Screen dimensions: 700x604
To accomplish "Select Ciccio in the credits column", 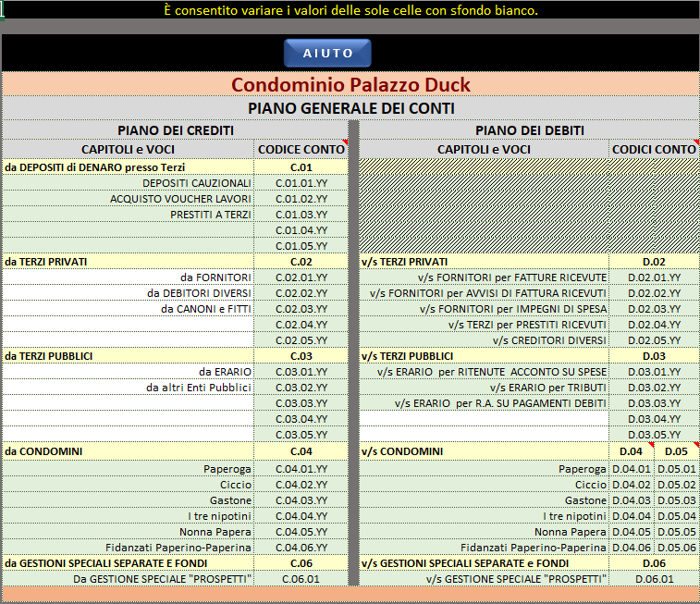I will 129,485.
